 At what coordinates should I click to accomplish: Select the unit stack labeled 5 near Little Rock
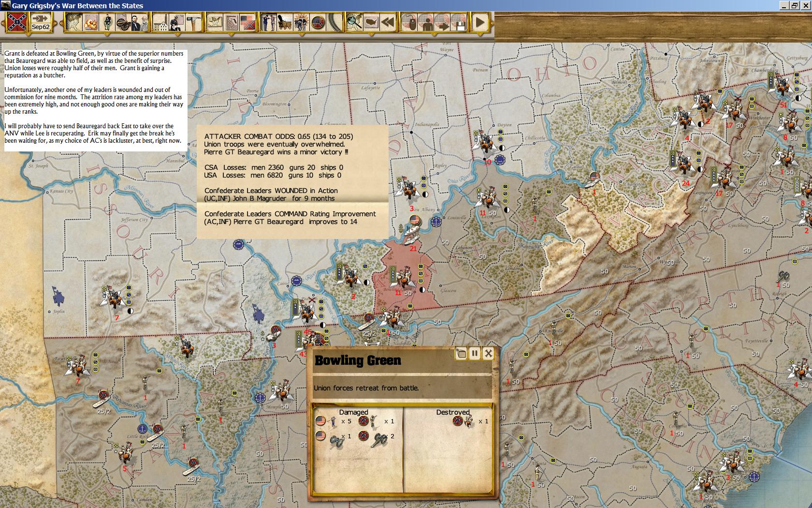[x=126, y=452]
